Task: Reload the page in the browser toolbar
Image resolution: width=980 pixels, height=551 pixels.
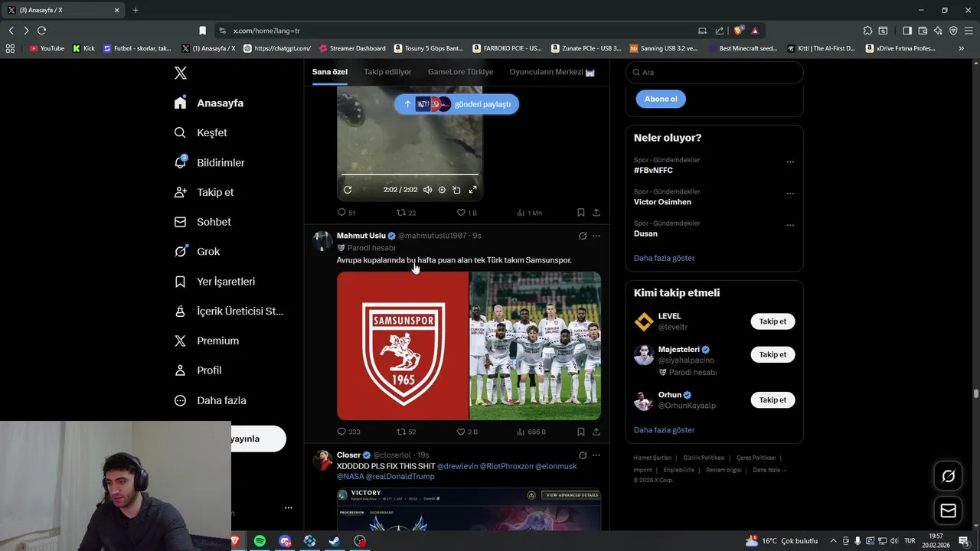Action: click(x=41, y=31)
